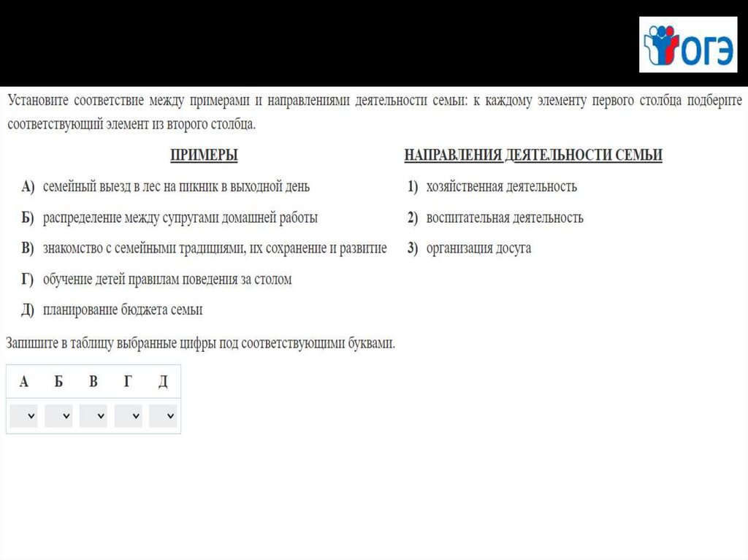Click example Б about distributing housework
This screenshot has width=748, height=560.
click(x=169, y=218)
